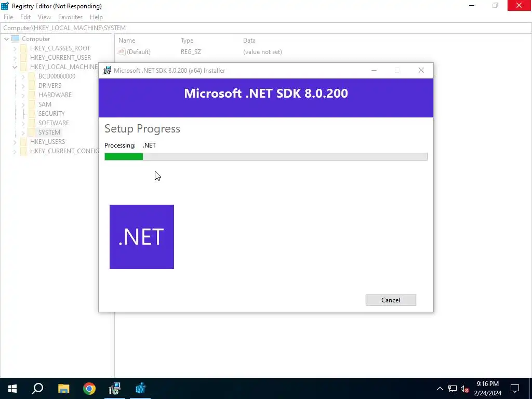Open the File menu in Registry Editor
The image size is (532, 399).
8,17
